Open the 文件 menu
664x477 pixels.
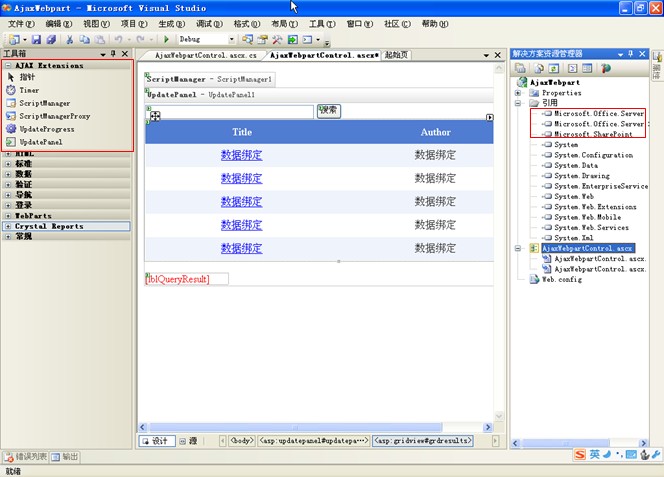pos(22,24)
